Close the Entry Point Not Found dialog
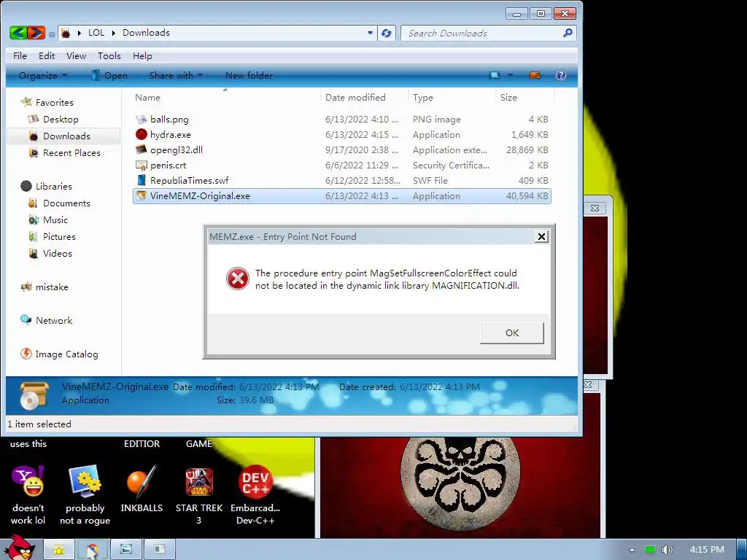Image resolution: width=747 pixels, height=560 pixels. [541, 237]
